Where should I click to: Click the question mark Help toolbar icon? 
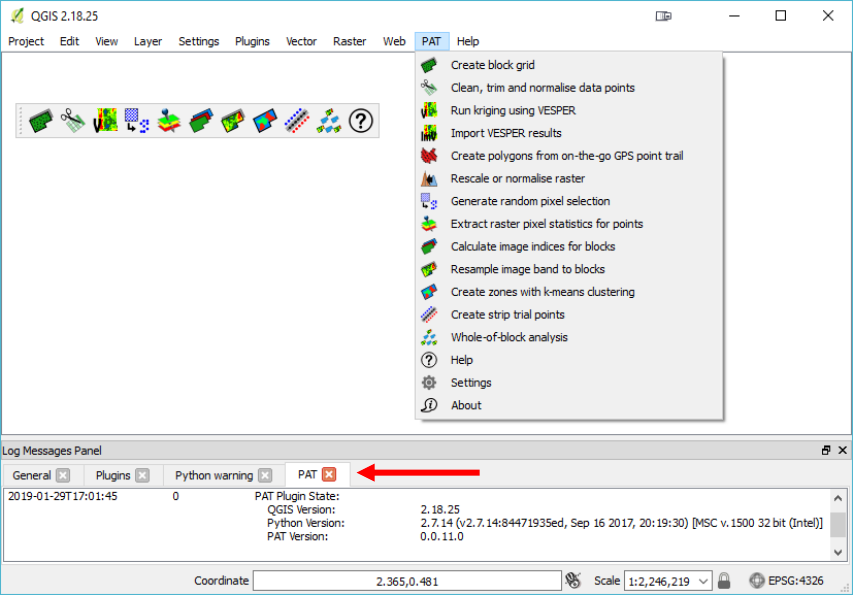coord(361,121)
